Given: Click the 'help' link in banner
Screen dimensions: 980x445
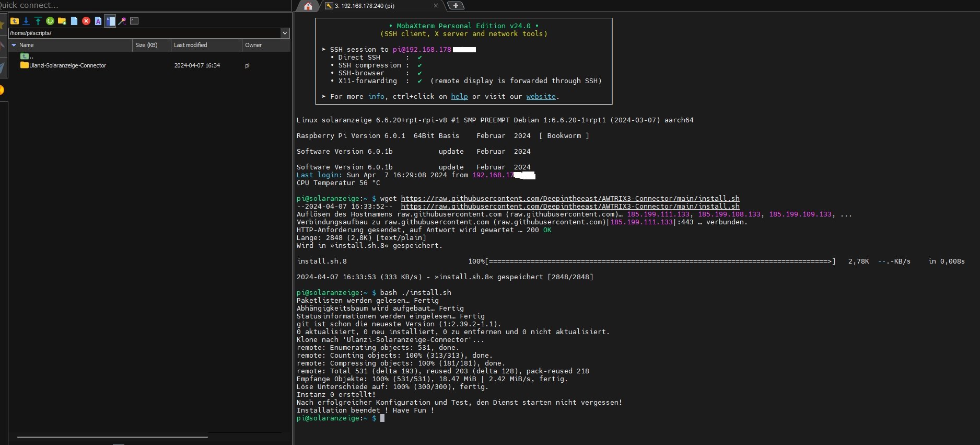Looking at the screenshot, I should tap(459, 97).
